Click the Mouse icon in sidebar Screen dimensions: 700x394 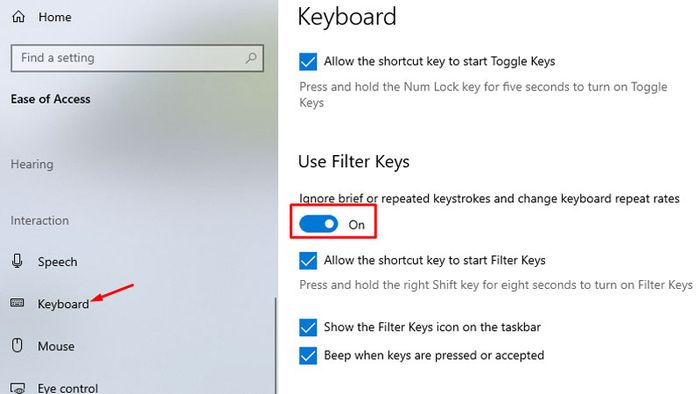pos(17,345)
